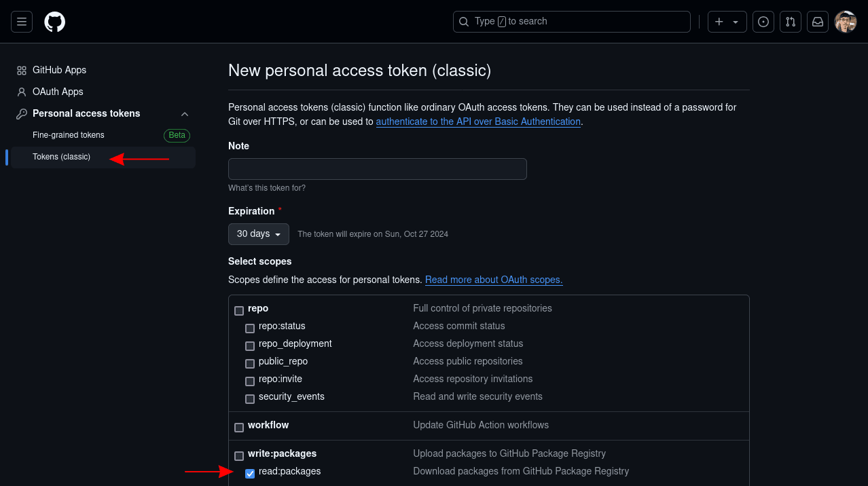
Task: Click the 'Access deployment status' description
Action: pos(469,343)
